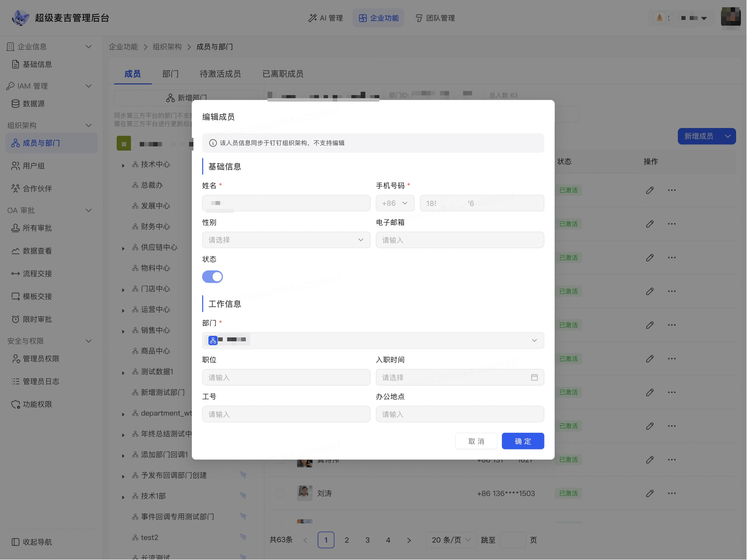This screenshot has height=560, width=747.
Task: Switch to the 待激活成员 tab
Action: pos(220,74)
